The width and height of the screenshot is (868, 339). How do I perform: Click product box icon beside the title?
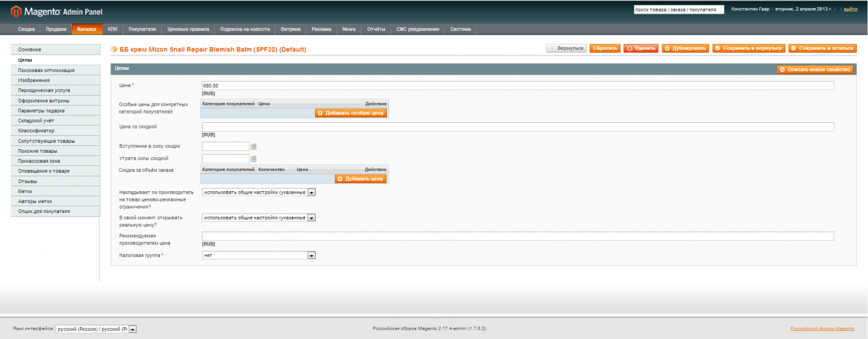(x=114, y=49)
